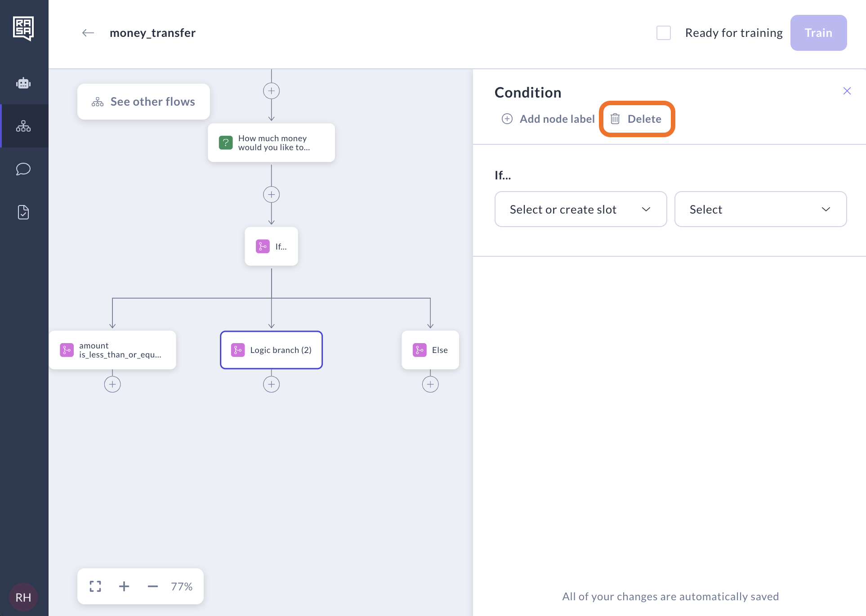Expand the Select or create slot dropdown
Screen dimensions: 866x616
click(580, 210)
